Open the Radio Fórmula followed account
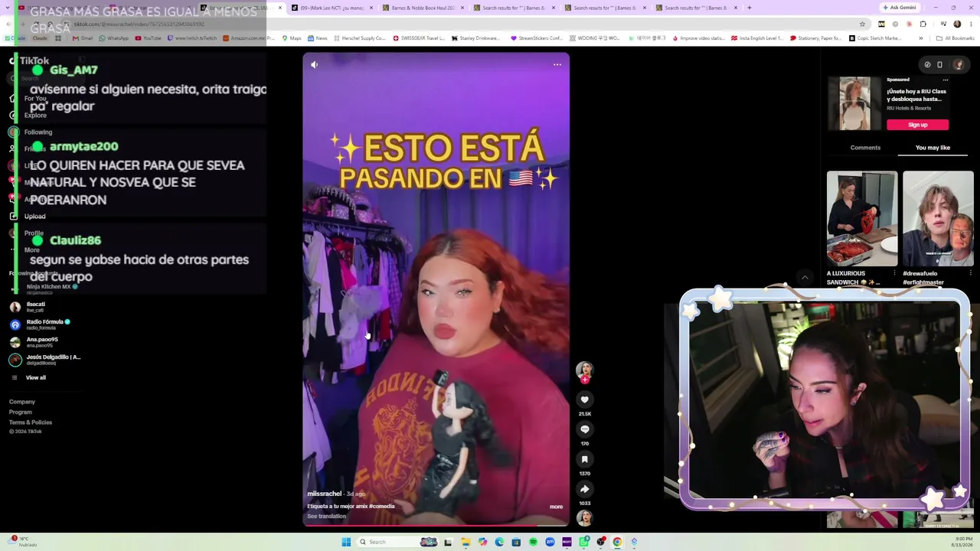This screenshot has height=551, width=980. (x=40, y=324)
